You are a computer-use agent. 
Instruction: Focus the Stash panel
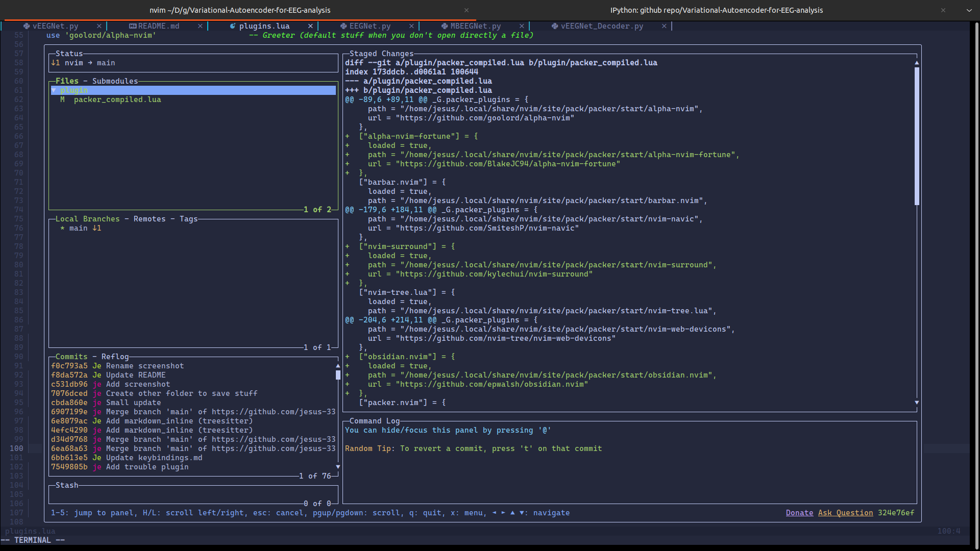193,494
